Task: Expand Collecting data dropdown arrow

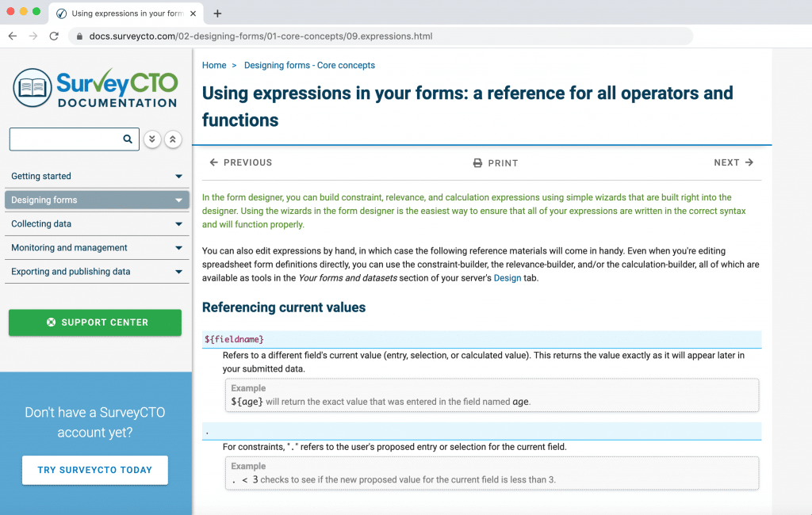Action: pos(178,224)
